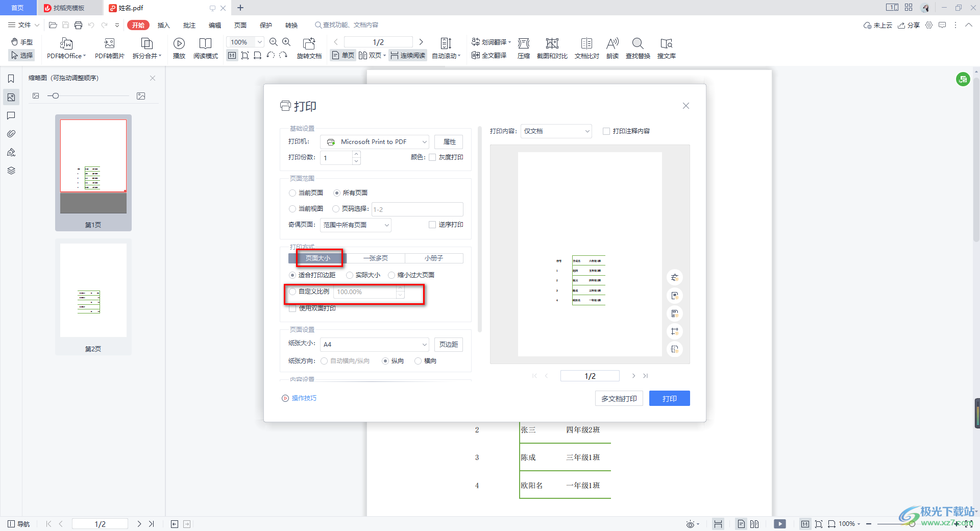Select the 当前视图 radio button
The image size is (980, 531).
[x=292, y=209]
